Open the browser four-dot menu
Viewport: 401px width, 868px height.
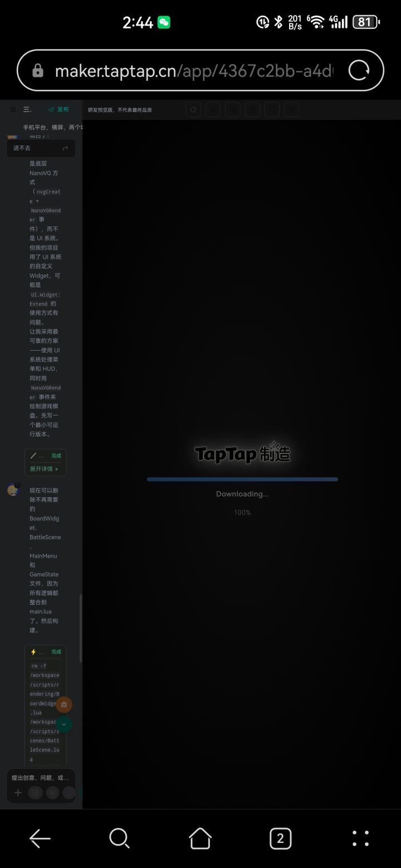coord(360,838)
